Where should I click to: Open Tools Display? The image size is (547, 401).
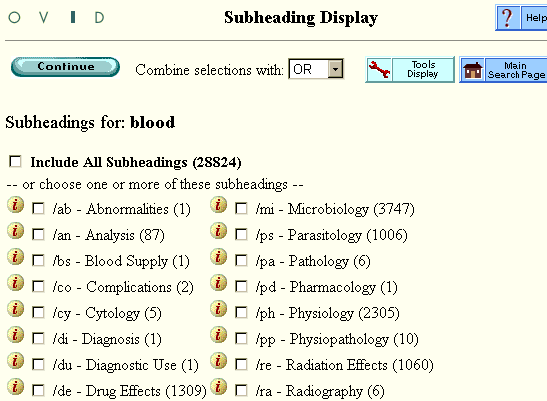pyautogui.click(x=423, y=69)
